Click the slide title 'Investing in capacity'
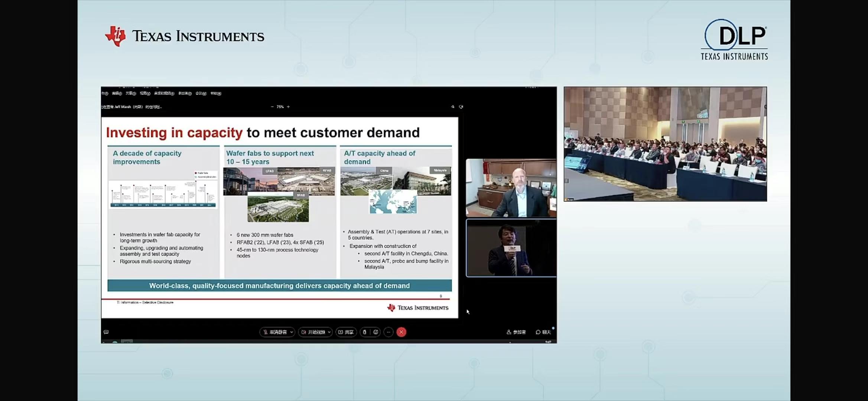 pos(174,133)
